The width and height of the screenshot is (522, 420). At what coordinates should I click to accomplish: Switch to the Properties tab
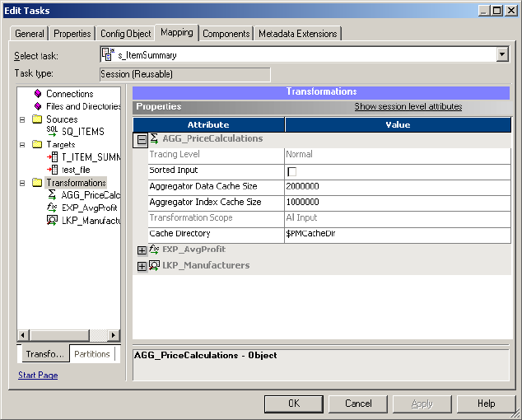(72, 34)
